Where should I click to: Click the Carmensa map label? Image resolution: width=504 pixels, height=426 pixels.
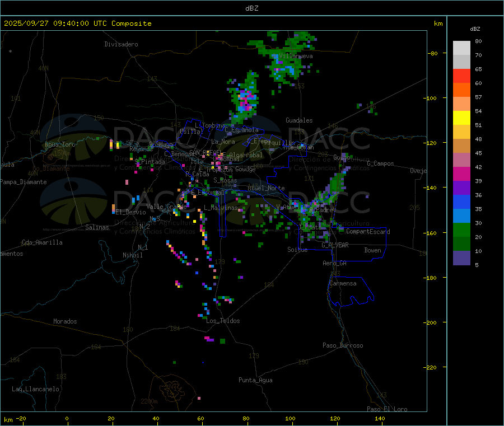343,283
